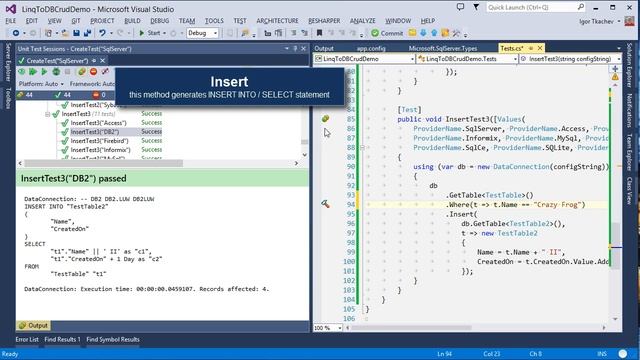Click the Debug Tests bug icon
The image size is (640, 360).
(x=56, y=72)
